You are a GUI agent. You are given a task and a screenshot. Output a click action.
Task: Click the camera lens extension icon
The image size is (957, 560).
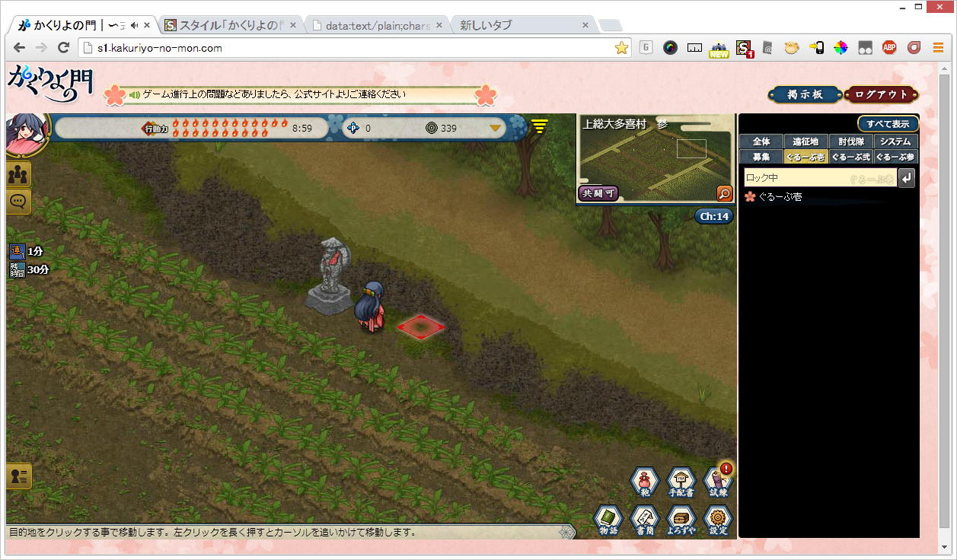[x=670, y=47]
